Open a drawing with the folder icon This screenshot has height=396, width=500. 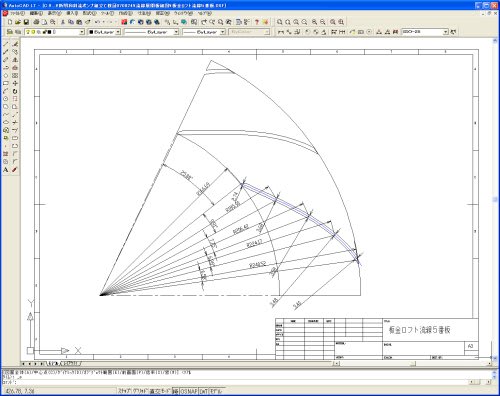[18, 22]
